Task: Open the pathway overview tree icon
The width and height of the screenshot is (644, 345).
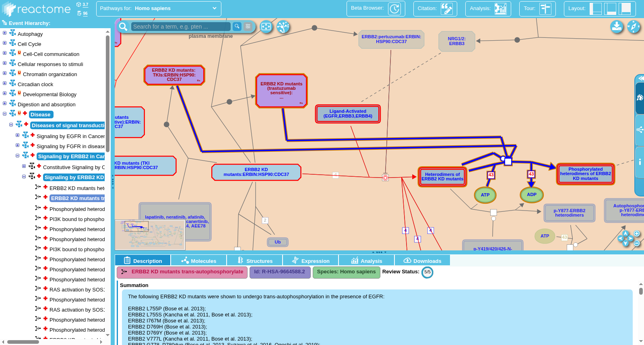Action: [x=283, y=27]
